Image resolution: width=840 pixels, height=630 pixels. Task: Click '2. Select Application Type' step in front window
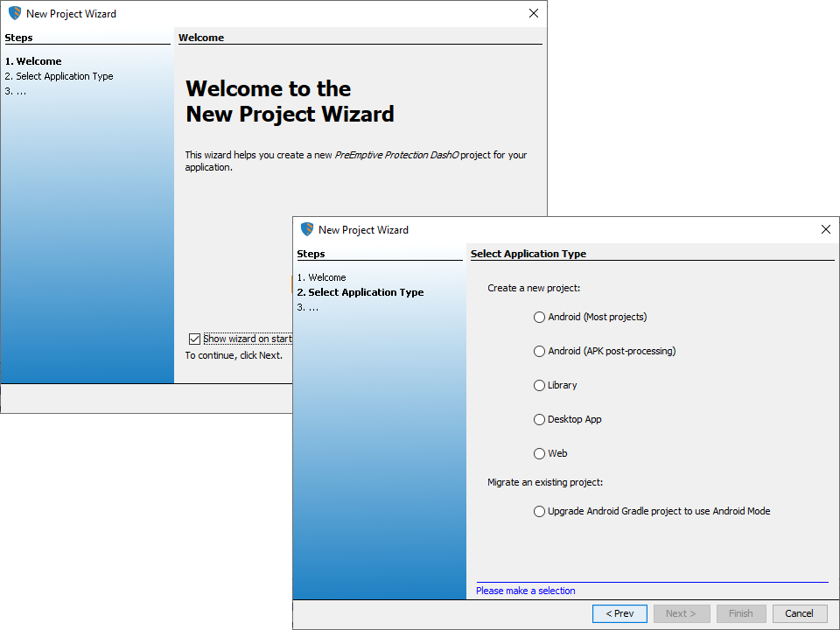click(x=360, y=292)
